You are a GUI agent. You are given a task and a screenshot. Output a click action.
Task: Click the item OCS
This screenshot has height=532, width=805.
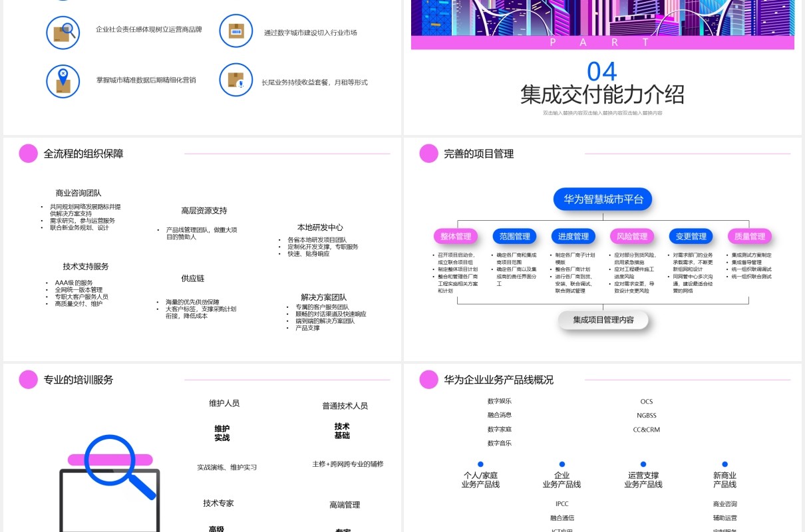[647, 402]
